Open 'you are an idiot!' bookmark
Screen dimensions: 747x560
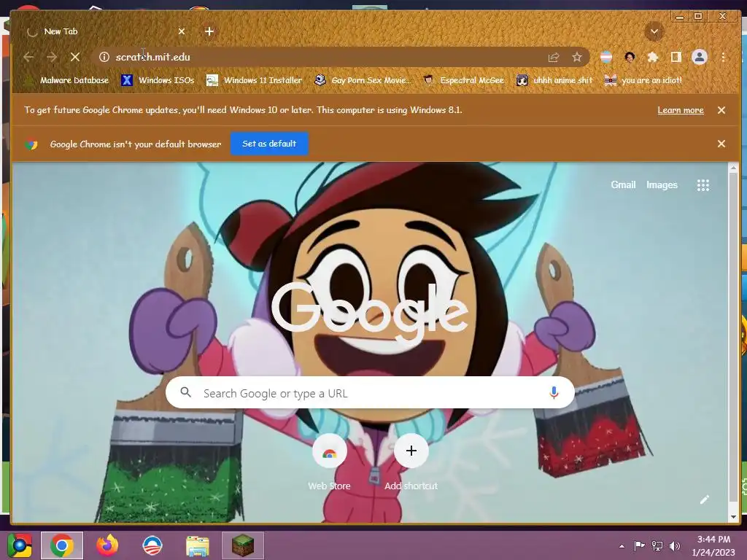click(643, 80)
